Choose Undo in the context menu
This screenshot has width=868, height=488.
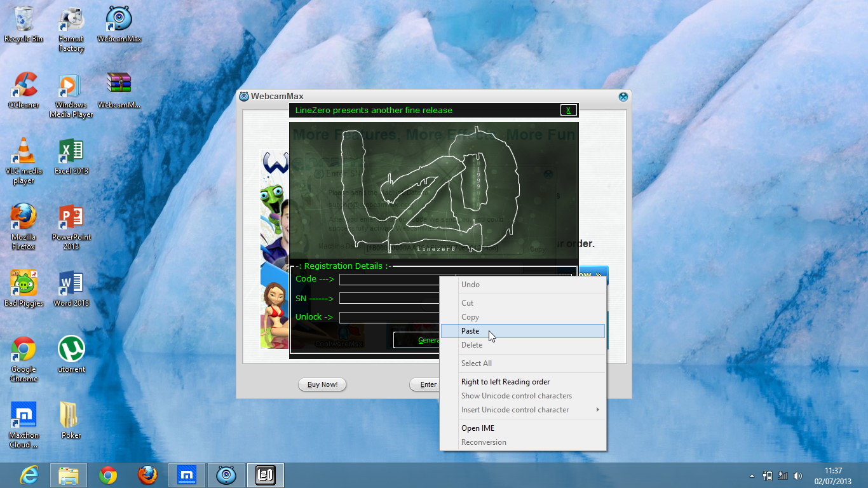523,285
